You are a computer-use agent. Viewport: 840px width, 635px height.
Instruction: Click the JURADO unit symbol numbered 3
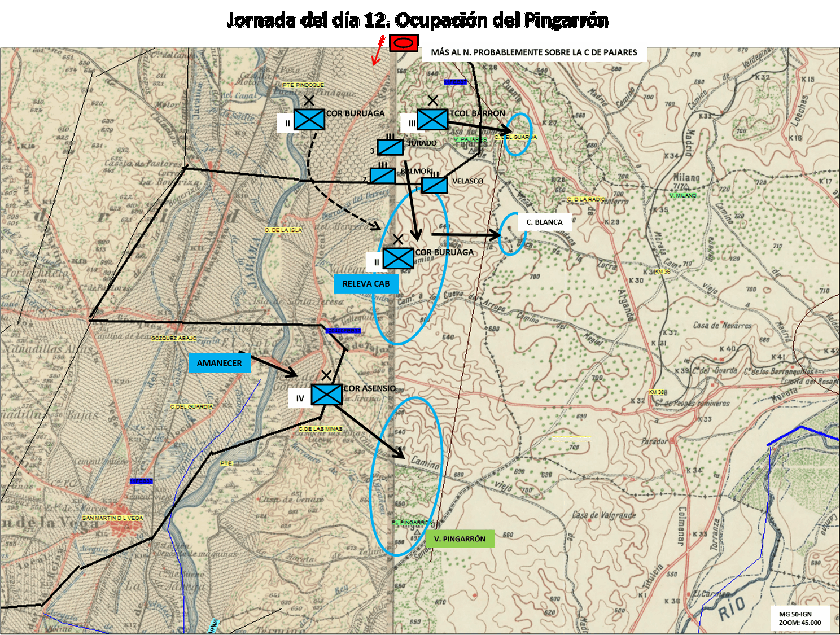(x=390, y=147)
